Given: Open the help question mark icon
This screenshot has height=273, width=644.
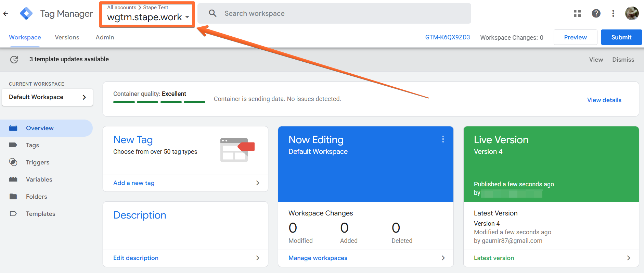Looking at the screenshot, I should 596,13.
